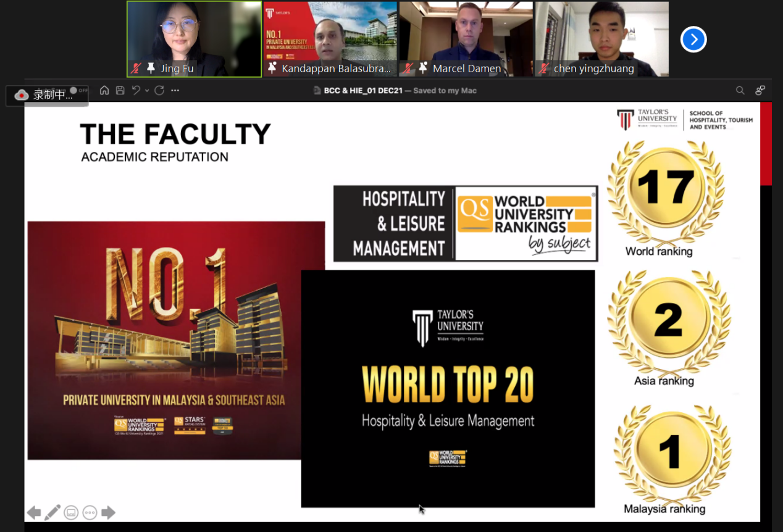Screen dimensions: 783x532
Task: Open the see-all-slides icon
Action: click(x=71, y=512)
